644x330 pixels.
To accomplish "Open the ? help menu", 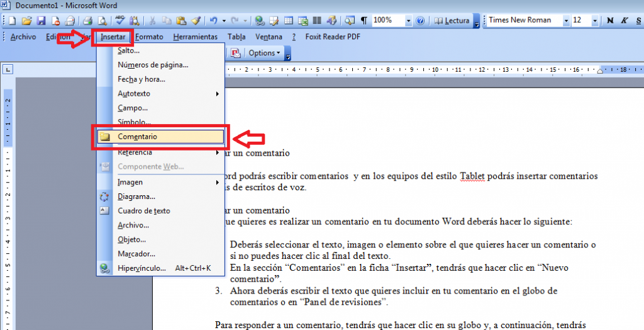I will pyautogui.click(x=294, y=37).
